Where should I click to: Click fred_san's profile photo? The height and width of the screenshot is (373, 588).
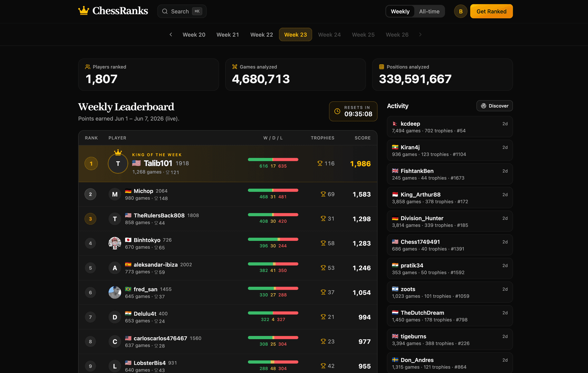[x=115, y=293]
